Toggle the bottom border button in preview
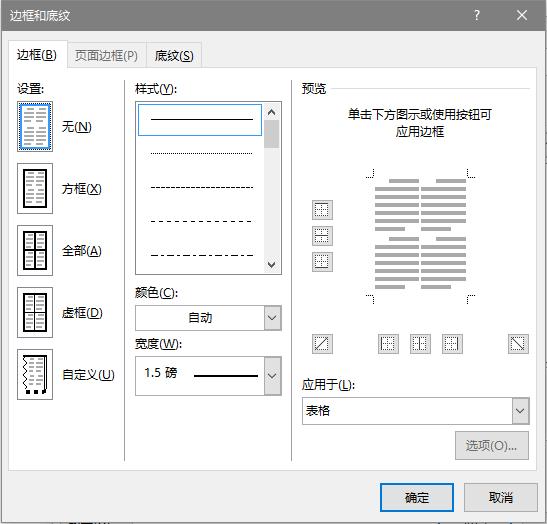547x524 pixels. click(322, 262)
